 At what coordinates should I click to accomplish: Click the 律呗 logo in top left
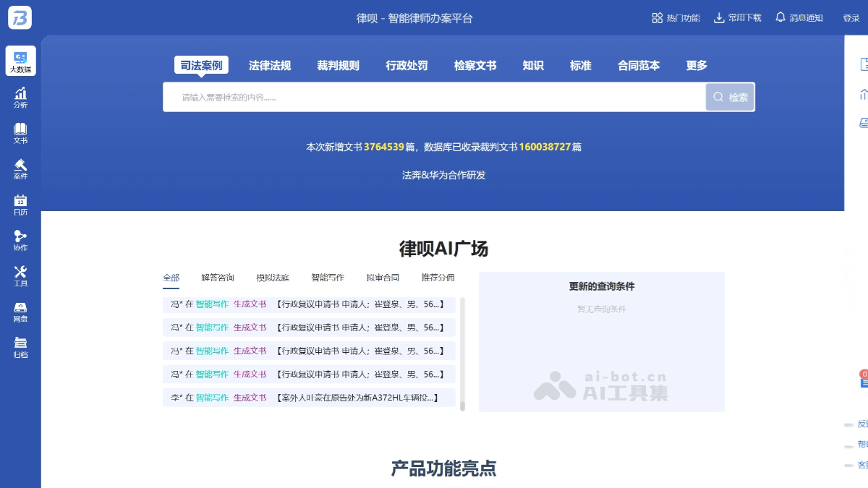[19, 17]
